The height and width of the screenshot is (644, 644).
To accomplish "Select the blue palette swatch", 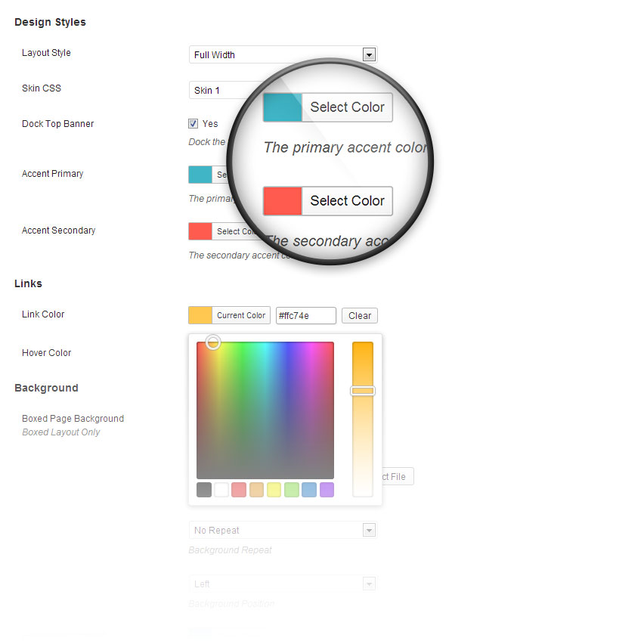I will tap(309, 490).
